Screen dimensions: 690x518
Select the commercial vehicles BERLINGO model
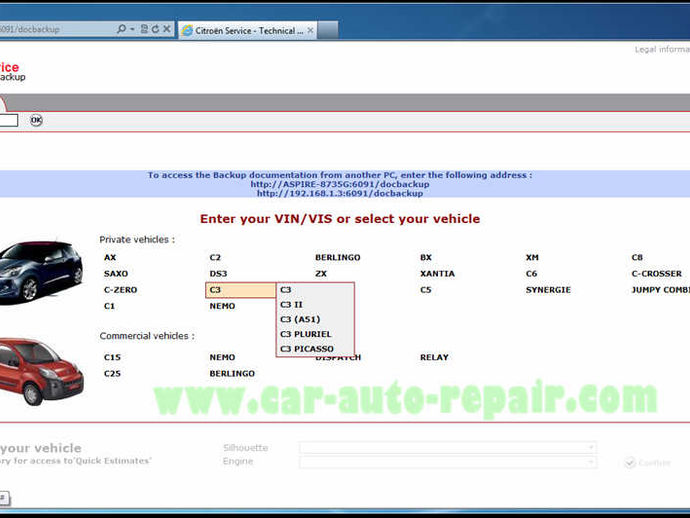pos(232,374)
